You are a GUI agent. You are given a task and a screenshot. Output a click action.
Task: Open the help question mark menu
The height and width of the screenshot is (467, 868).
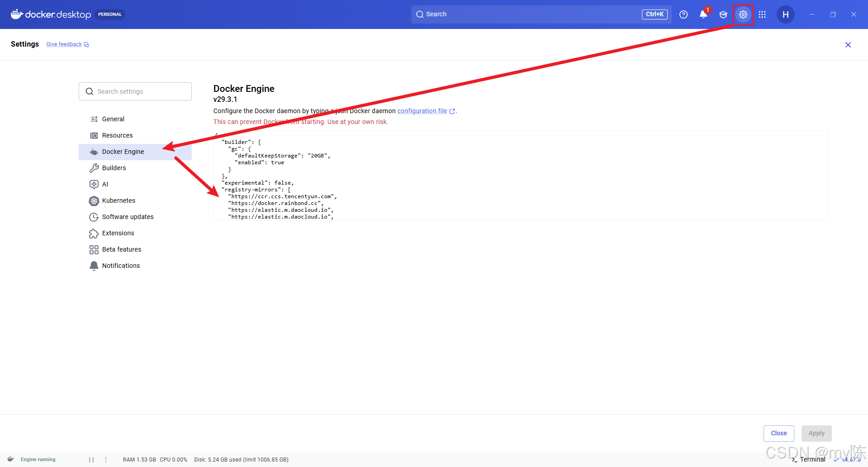684,14
